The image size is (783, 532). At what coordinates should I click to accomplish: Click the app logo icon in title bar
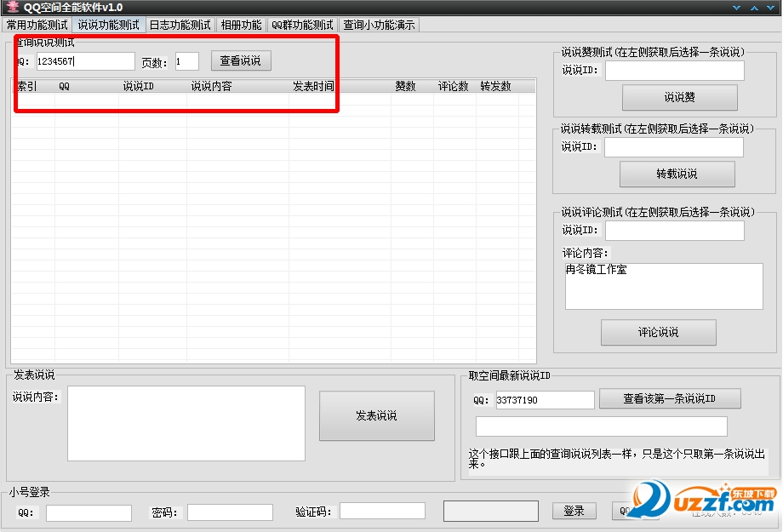pyautogui.click(x=13, y=7)
